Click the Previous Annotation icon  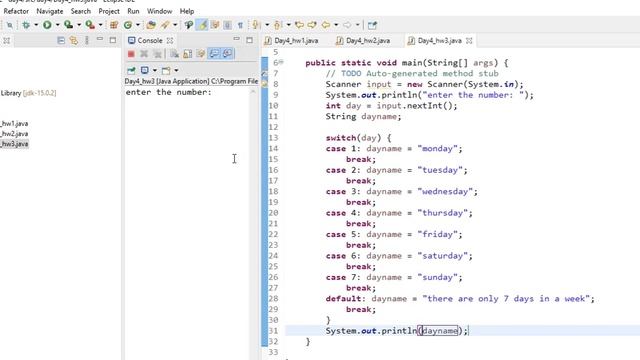tap(278, 25)
